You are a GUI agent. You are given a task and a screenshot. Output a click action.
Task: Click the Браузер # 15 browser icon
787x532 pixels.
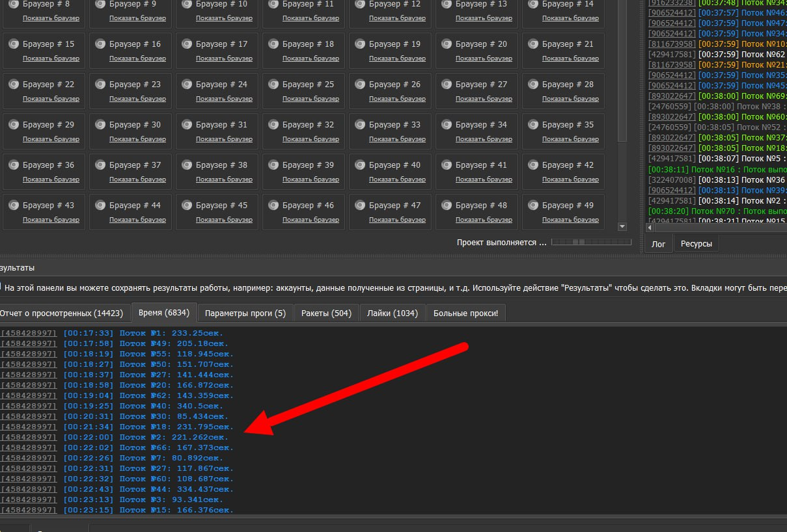coord(13,44)
